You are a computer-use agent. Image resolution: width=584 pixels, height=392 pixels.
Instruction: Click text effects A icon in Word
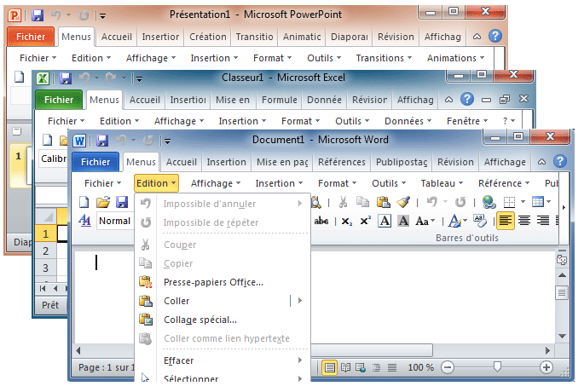[x=454, y=221]
